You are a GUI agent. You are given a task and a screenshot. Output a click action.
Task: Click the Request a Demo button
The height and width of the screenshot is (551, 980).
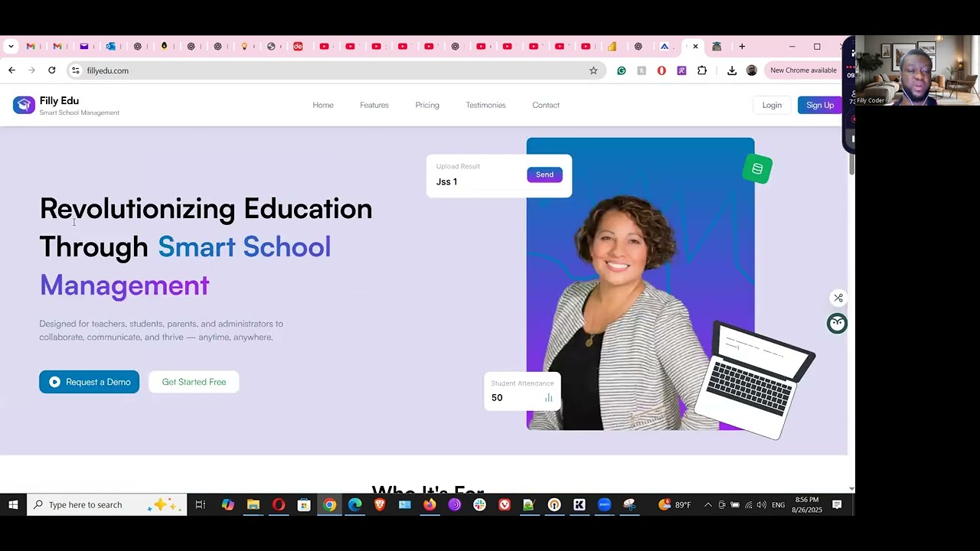pos(90,382)
